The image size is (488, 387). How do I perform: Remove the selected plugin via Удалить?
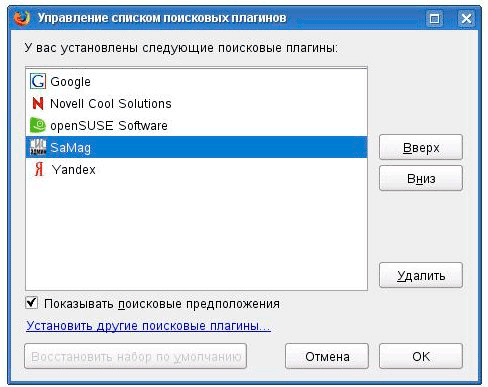[x=421, y=275]
